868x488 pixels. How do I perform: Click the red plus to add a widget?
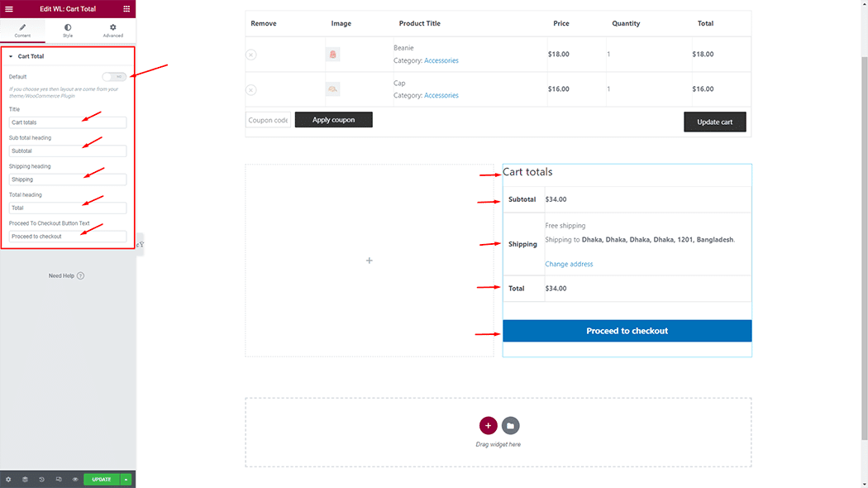point(489,425)
